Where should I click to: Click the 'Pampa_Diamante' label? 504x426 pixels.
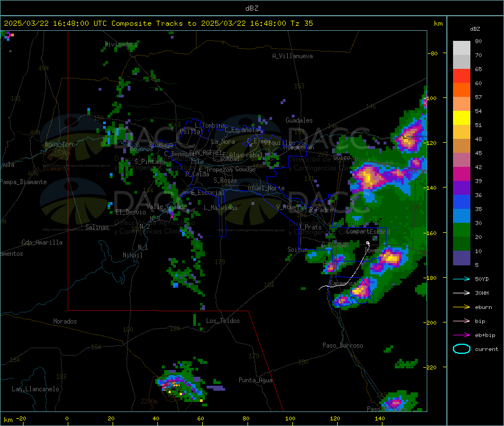coord(24,182)
